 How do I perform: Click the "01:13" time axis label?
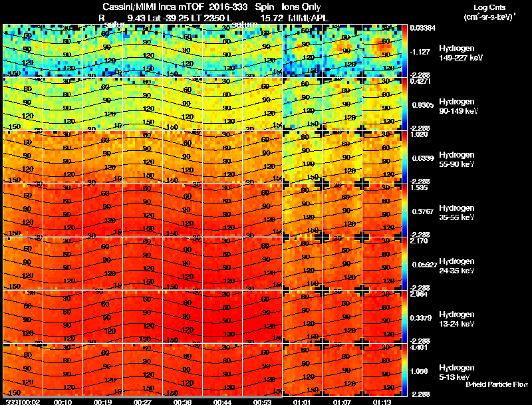click(382, 402)
